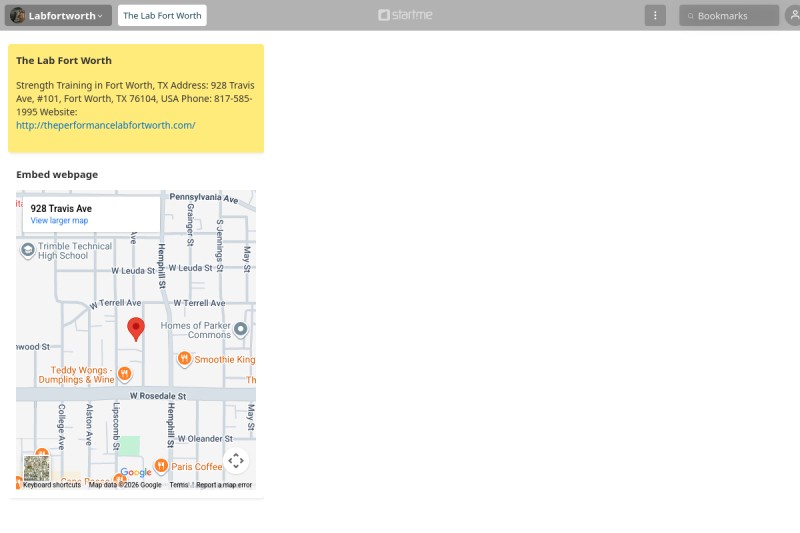Click the Pennsylvania Ave street label
800x533 pixels.
(x=204, y=198)
